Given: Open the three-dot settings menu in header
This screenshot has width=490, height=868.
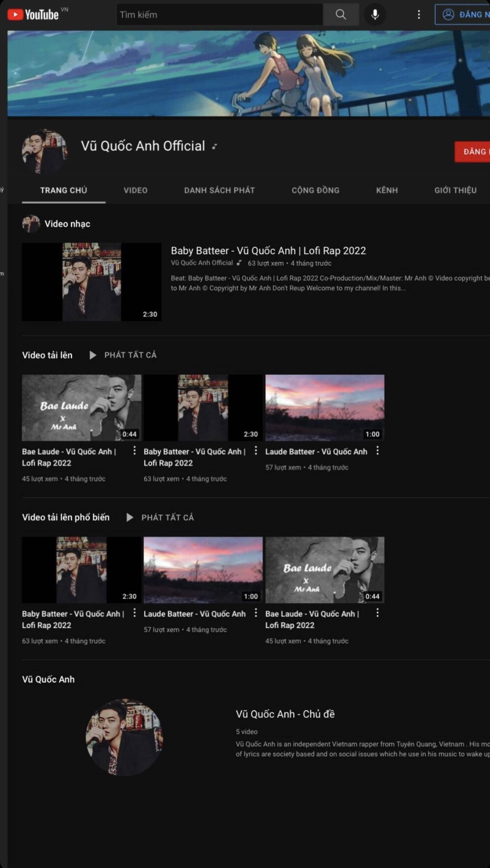Looking at the screenshot, I should pyautogui.click(x=419, y=15).
